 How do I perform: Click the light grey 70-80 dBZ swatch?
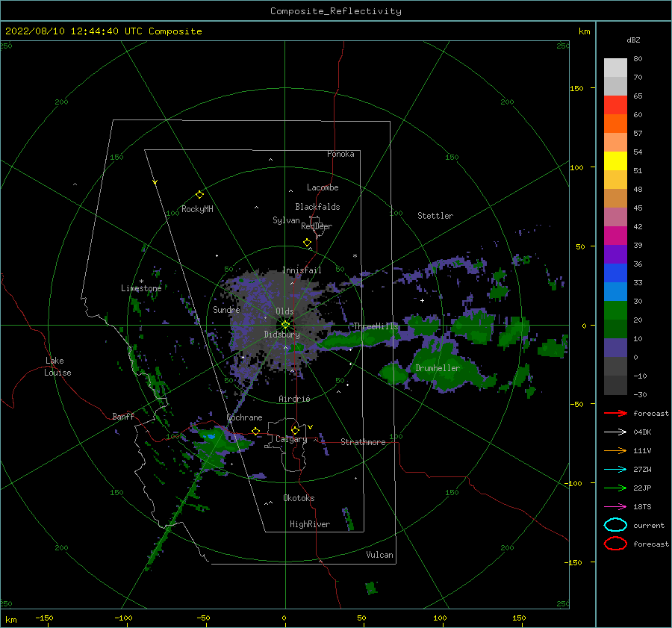615,68
